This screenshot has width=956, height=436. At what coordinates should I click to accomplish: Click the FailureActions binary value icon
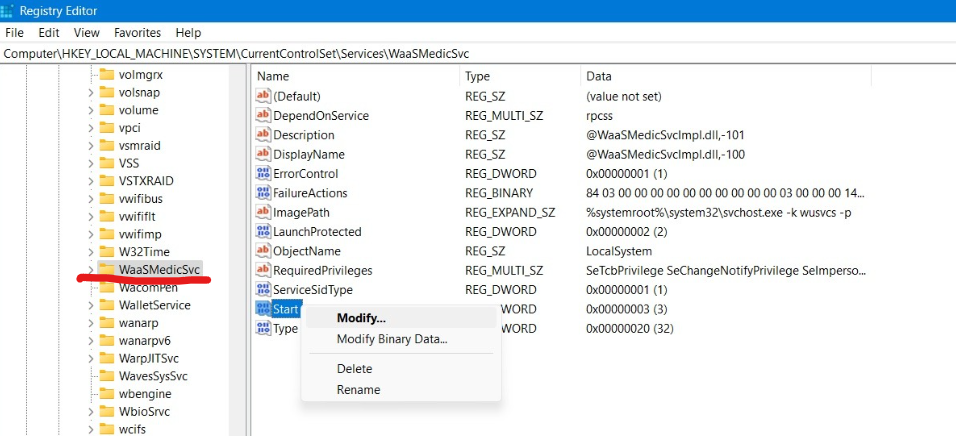[263, 193]
